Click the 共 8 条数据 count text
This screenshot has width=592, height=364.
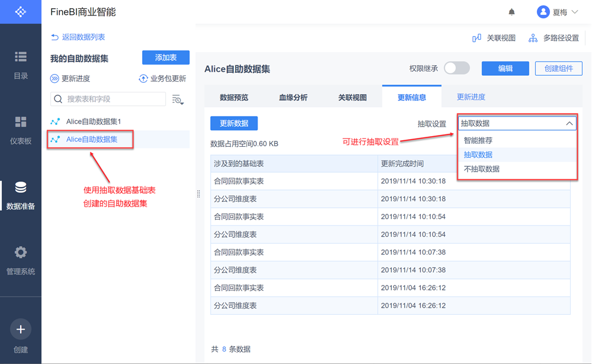[231, 349]
